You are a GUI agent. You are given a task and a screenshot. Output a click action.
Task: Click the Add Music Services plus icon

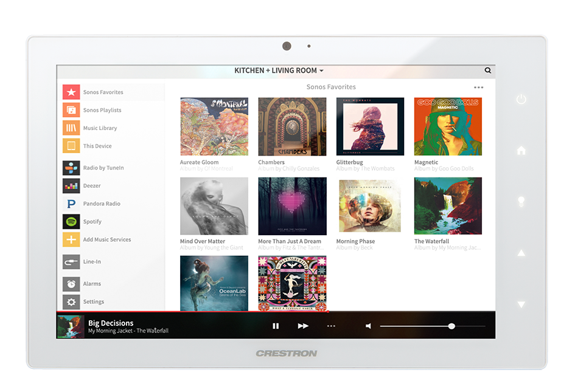(71, 239)
